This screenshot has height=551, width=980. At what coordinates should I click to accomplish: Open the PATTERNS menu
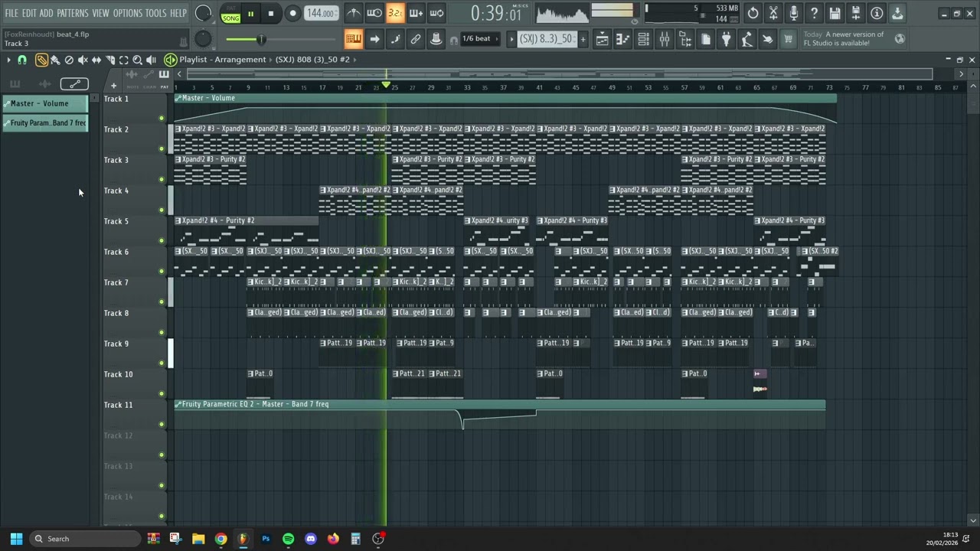pos(73,13)
